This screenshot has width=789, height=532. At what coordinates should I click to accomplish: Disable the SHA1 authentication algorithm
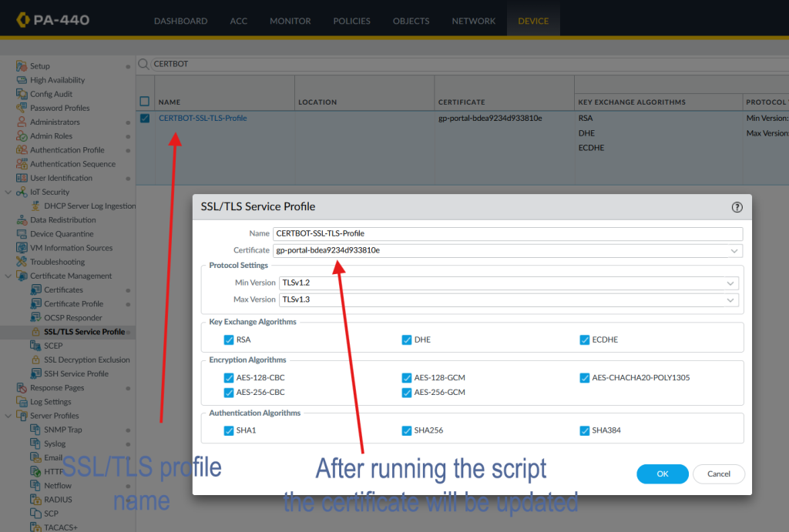tap(229, 430)
